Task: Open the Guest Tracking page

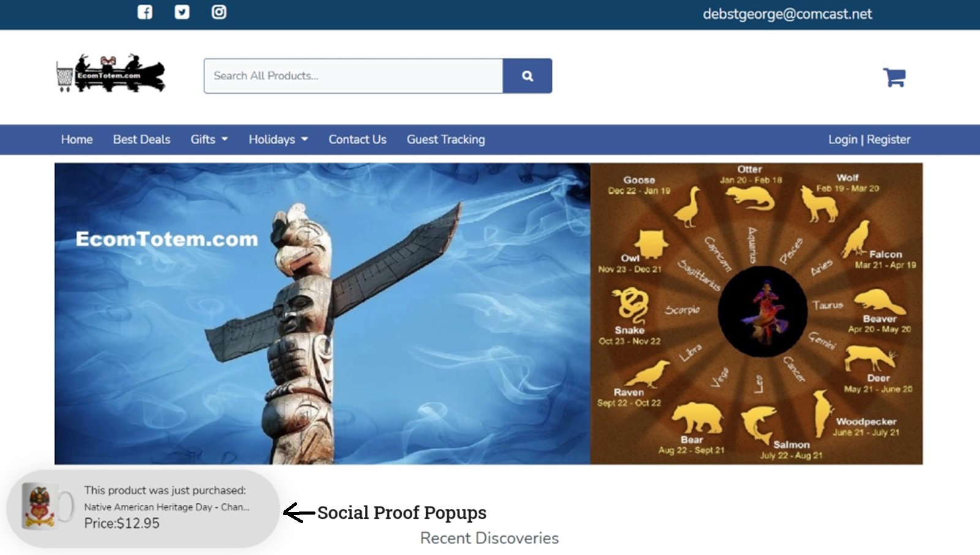Action: tap(446, 140)
